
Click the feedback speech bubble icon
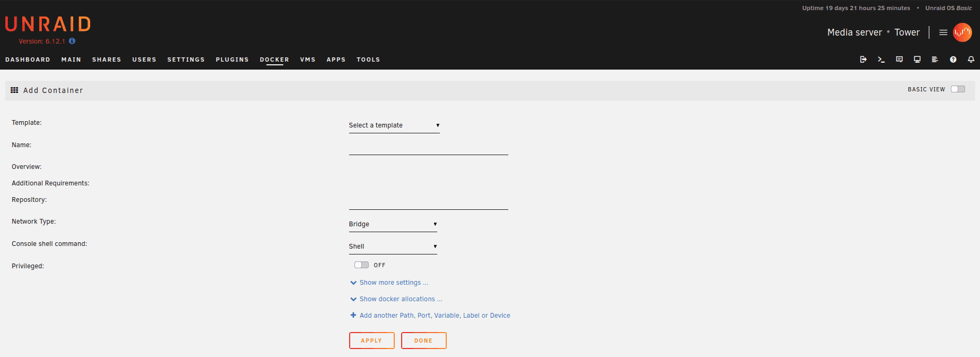point(899,59)
